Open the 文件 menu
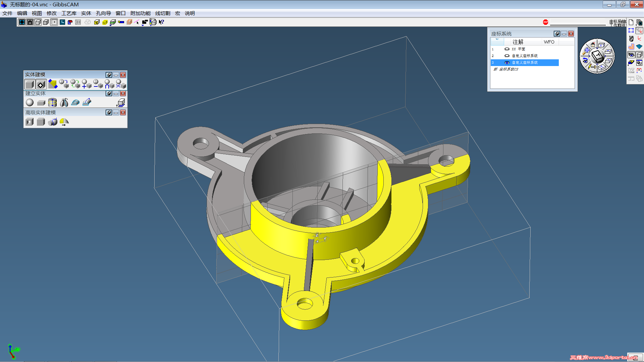This screenshot has height=362, width=644. pyautogui.click(x=7, y=13)
